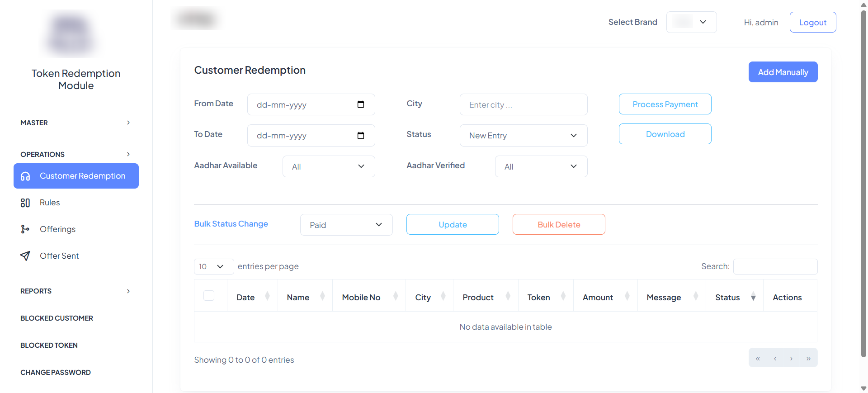868x393 pixels.
Task: Sort table by Token column arrows
Action: [563, 296]
